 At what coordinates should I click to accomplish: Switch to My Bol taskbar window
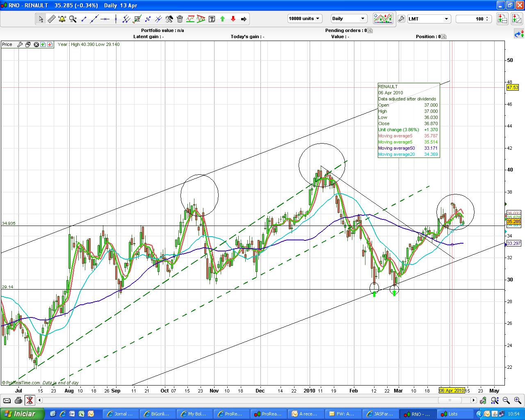(194, 414)
